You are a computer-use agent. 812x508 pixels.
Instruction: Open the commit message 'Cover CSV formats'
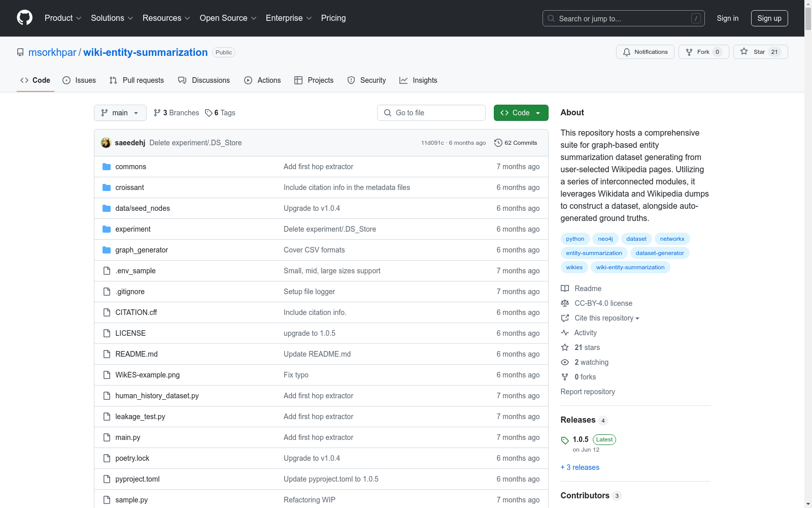314,250
